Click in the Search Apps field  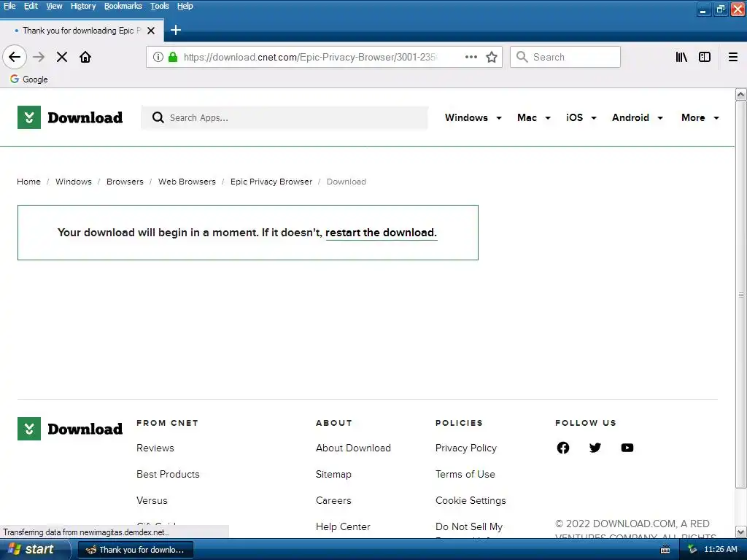pyautogui.click(x=285, y=117)
